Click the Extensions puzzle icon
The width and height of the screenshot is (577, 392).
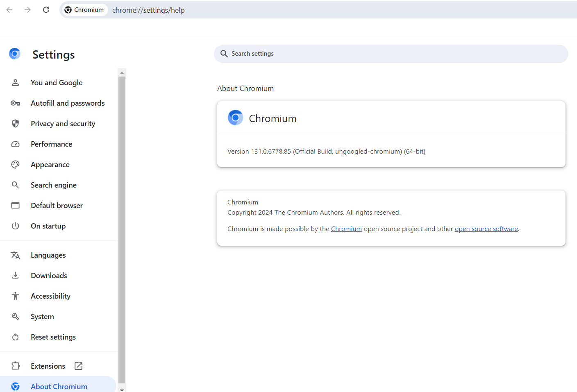[x=15, y=366]
